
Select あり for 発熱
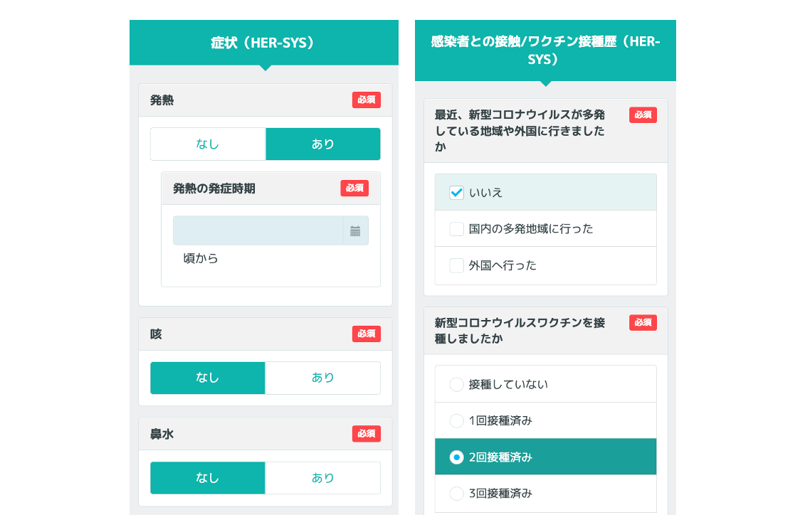tap(322, 144)
